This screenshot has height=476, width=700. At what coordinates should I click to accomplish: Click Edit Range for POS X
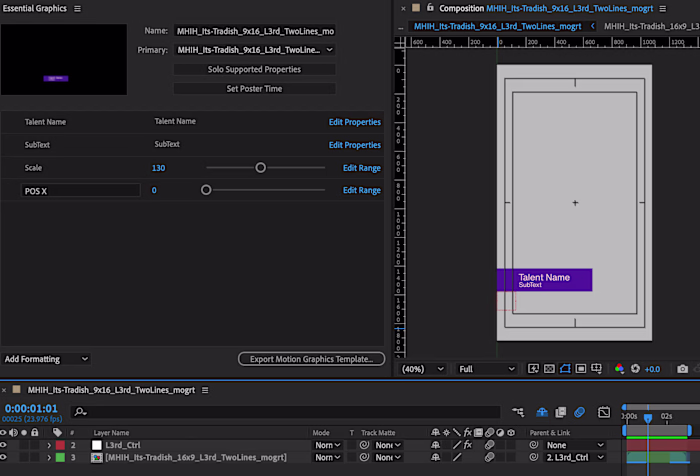pyautogui.click(x=362, y=190)
